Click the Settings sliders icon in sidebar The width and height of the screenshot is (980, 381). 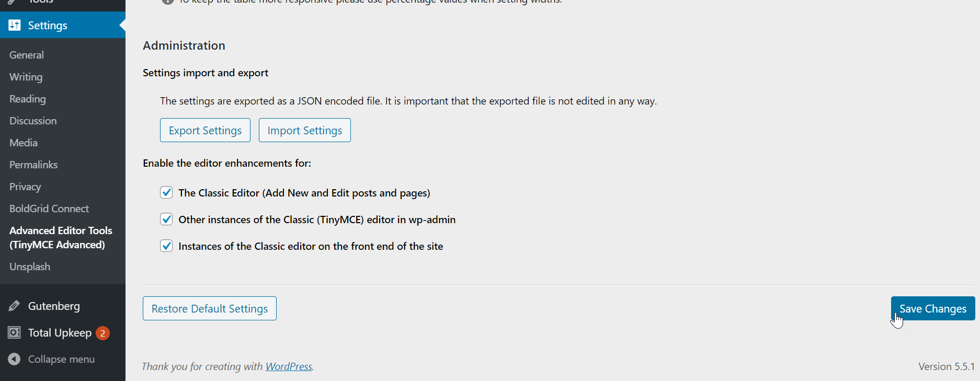[x=14, y=25]
